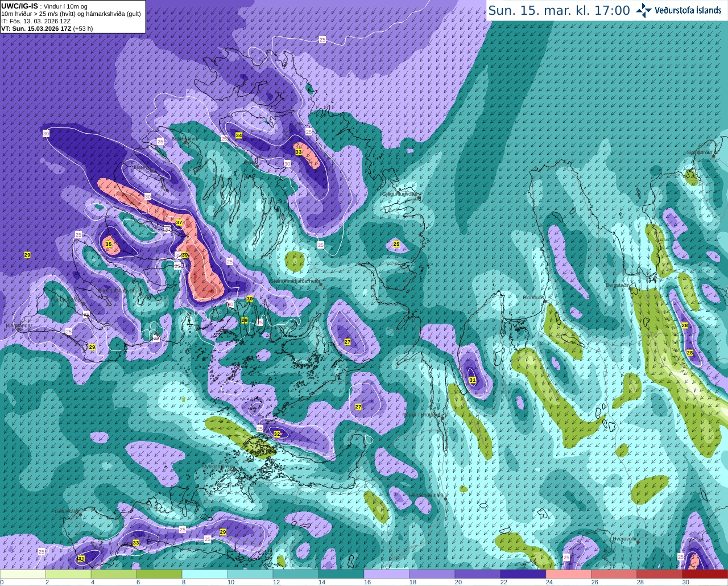
Task: Click the UWC/IG-IS model title
Action: (19, 6)
